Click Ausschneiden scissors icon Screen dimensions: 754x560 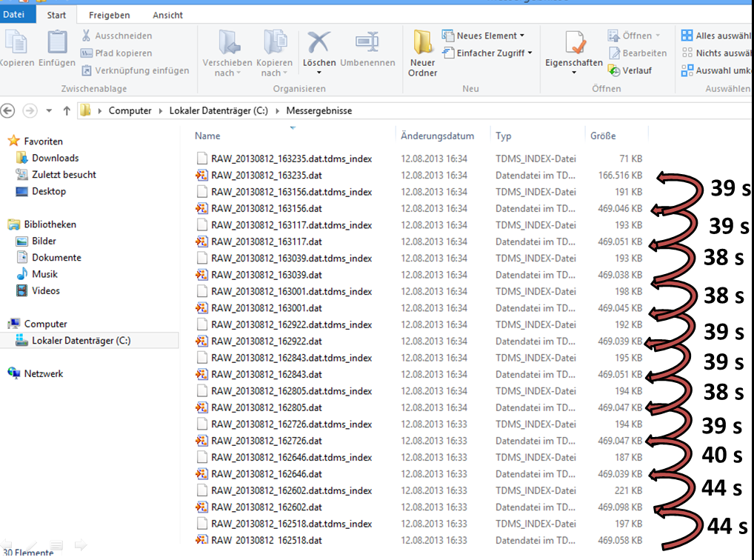[x=86, y=36]
